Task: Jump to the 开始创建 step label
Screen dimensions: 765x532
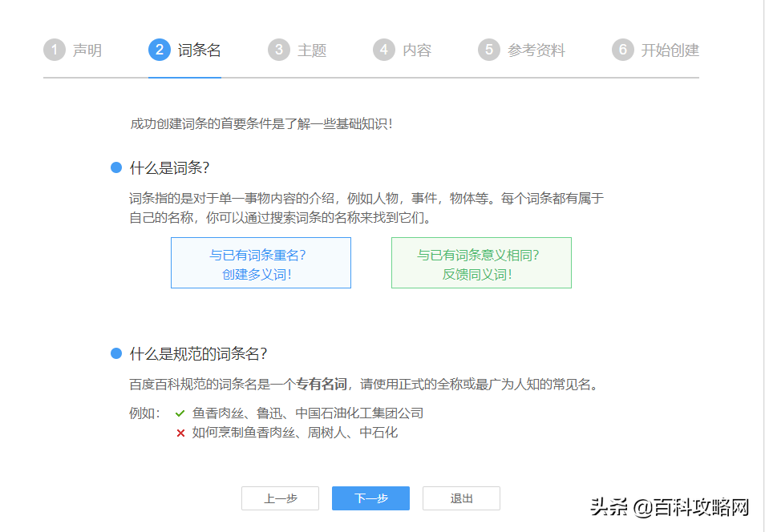Action: coord(670,50)
